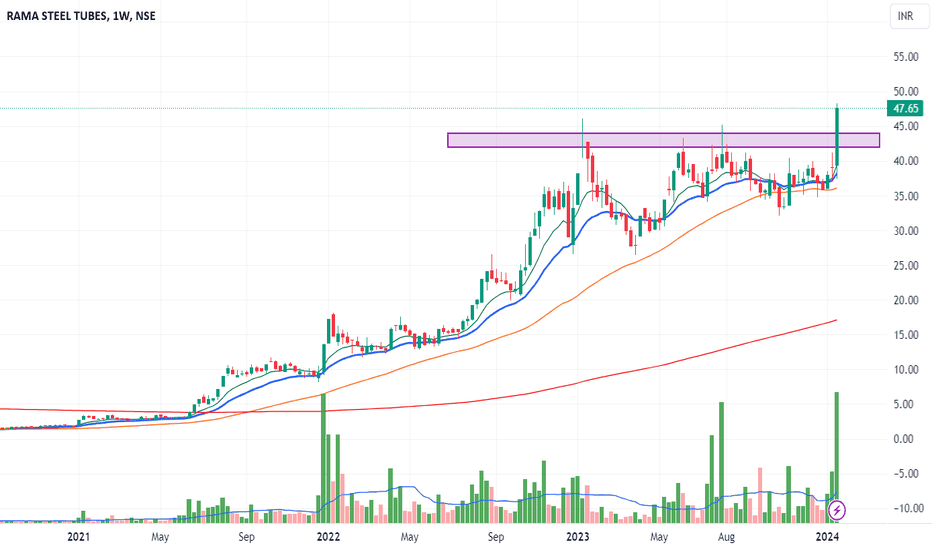Image resolution: width=932 pixels, height=550 pixels.
Task: Click the 20.00 price axis label
Action: tap(906, 300)
